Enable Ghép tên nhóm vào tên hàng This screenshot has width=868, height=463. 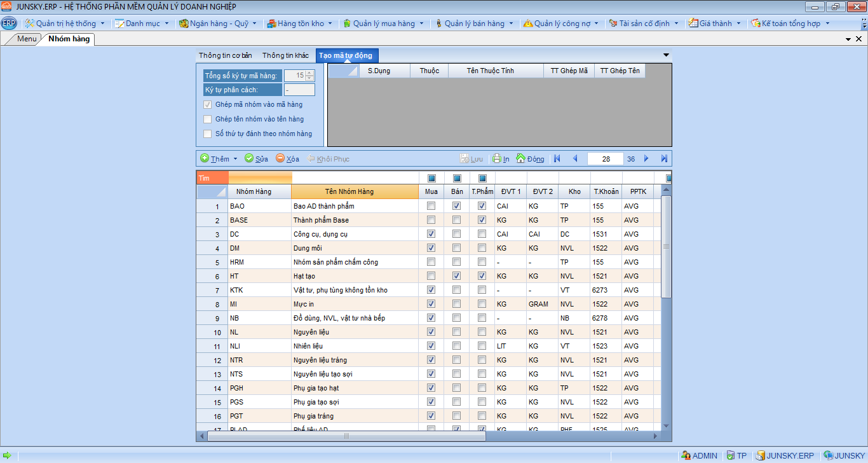(208, 120)
